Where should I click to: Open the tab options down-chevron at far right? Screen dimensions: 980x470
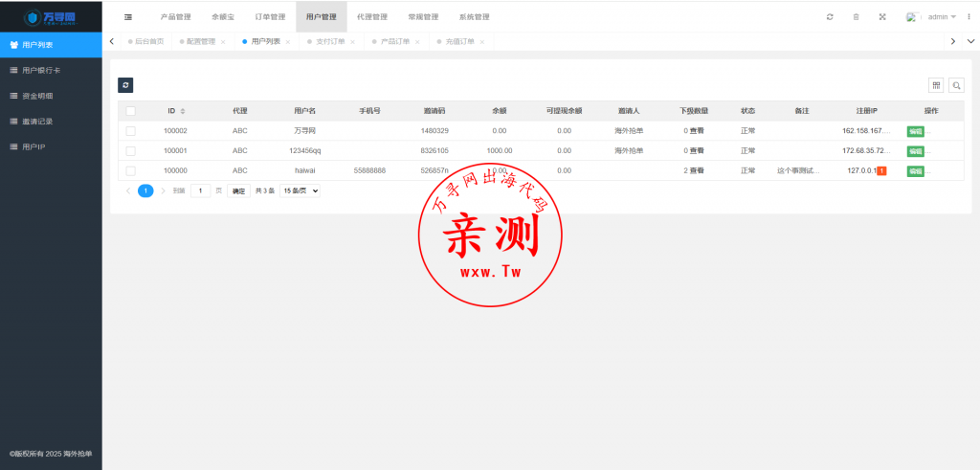pos(970,41)
